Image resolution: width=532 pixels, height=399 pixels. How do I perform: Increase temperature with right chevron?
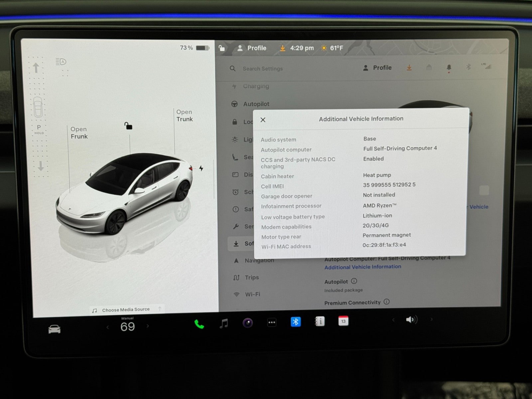pos(148,326)
